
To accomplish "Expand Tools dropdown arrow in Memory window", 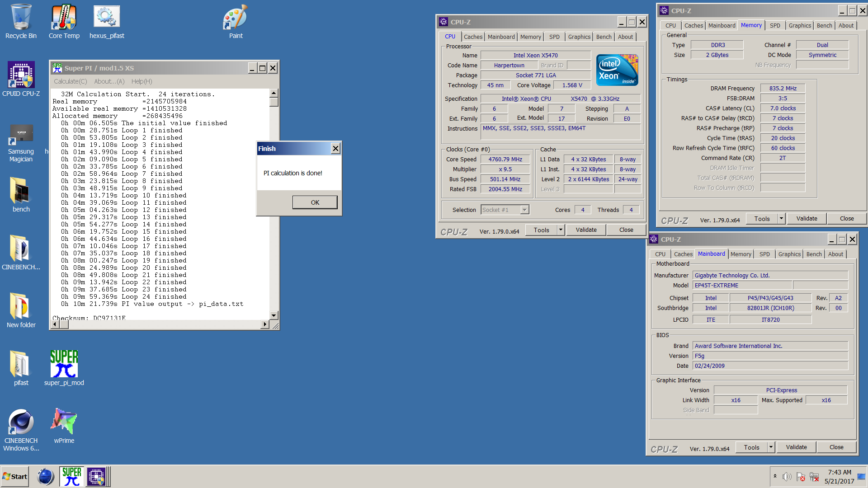I will pos(781,219).
